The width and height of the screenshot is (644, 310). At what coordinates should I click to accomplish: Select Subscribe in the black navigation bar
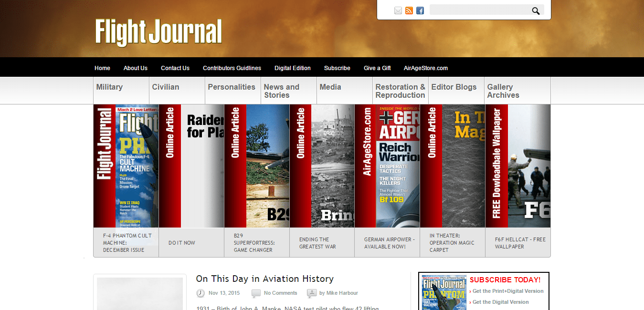(x=337, y=68)
